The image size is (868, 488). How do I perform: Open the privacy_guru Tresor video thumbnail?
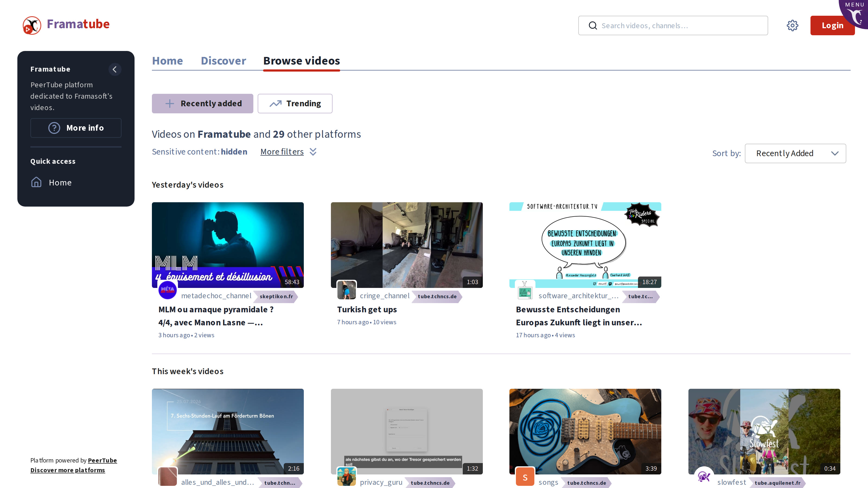click(x=407, y=431)
